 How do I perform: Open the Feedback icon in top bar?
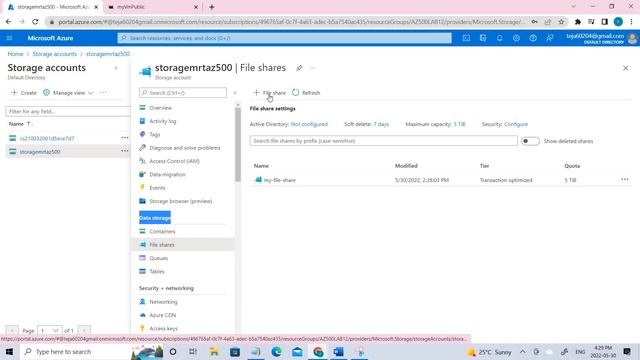click(x=550, y=38)
